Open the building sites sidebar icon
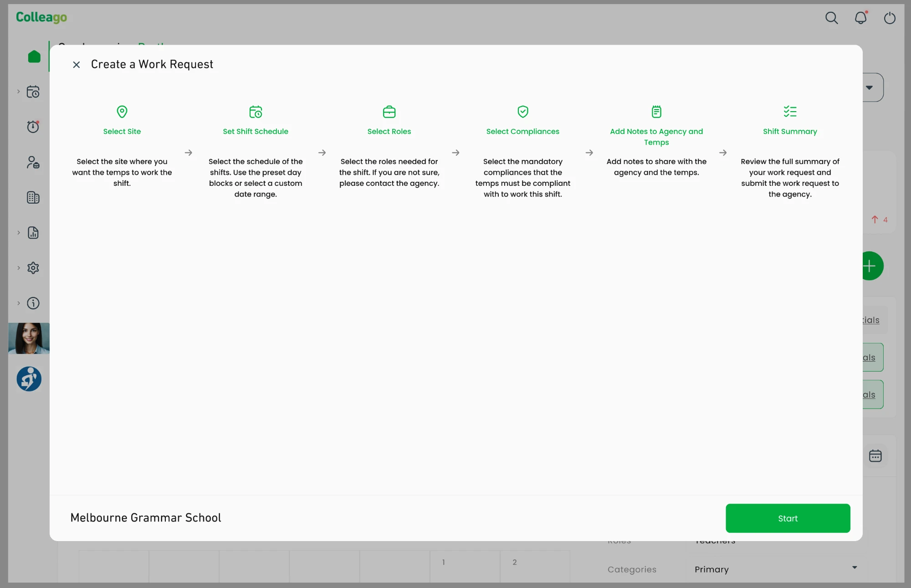 (x=33, y=197)
